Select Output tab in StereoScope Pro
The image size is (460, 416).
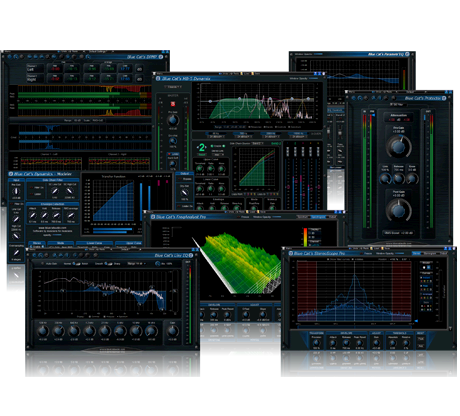pyautogui.click(x=444, y=254)
